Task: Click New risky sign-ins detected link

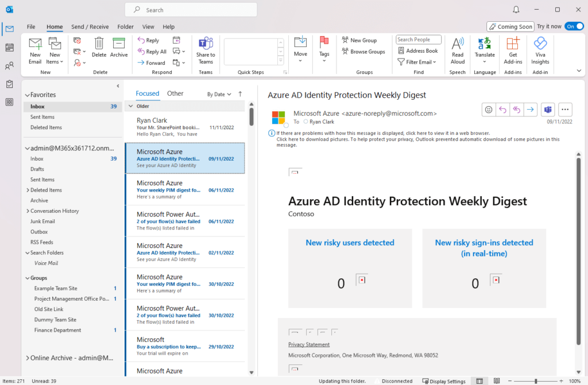Action: coord(484,248)
